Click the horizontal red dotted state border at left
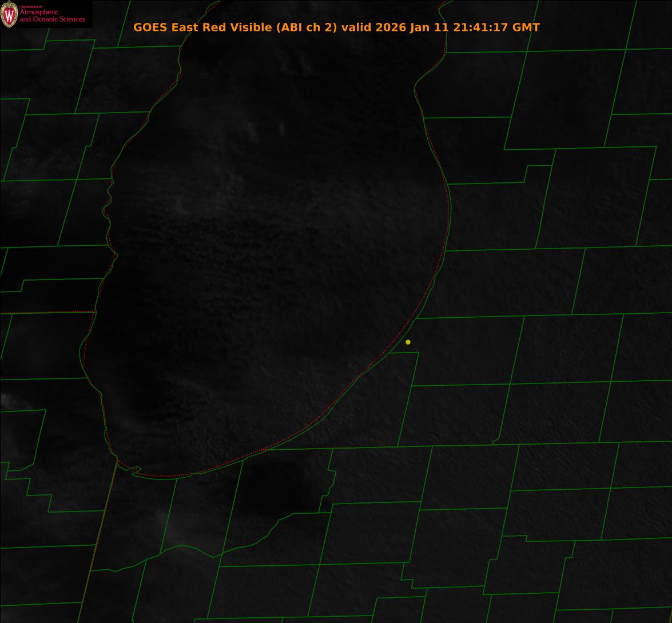 tap(46, 313)
